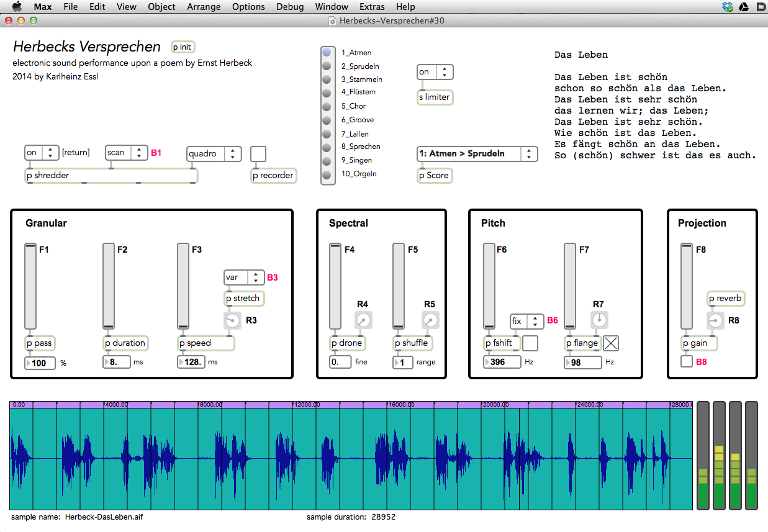Disable the crossed flange toggle
768x532 pixels.
(x=611, y=343)
